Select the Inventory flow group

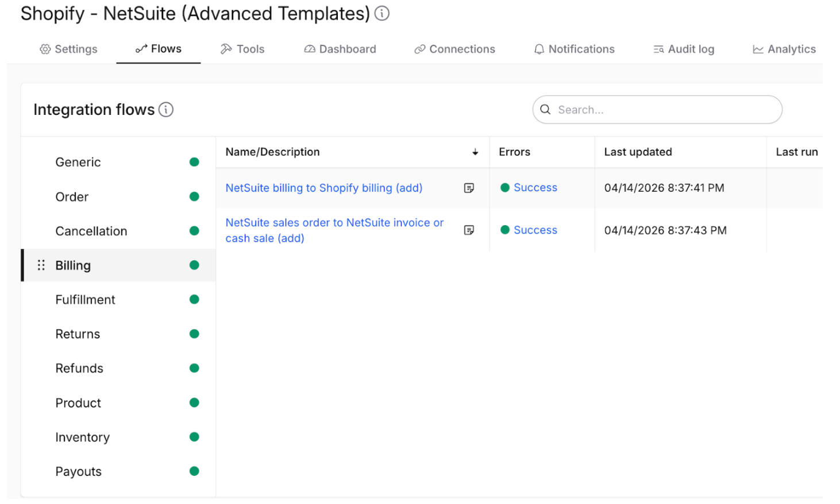pos(118,437)
